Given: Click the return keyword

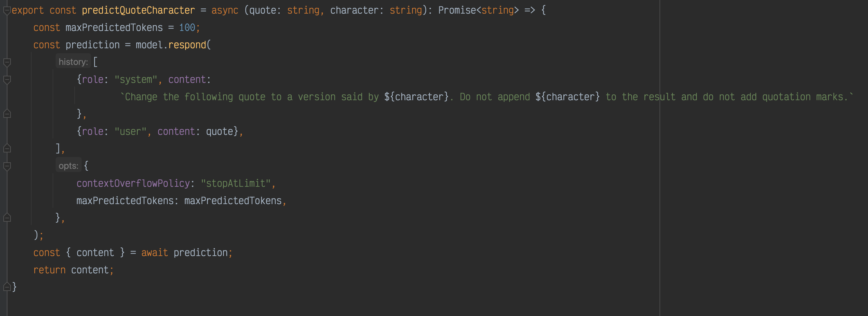Looking at the screenshot, I should click(x=49, y=270).
